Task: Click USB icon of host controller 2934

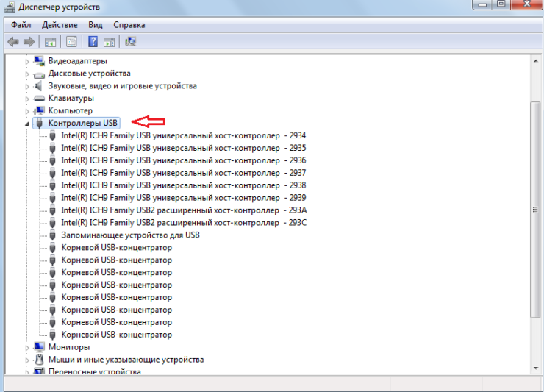Action: [x=52, y=135]
